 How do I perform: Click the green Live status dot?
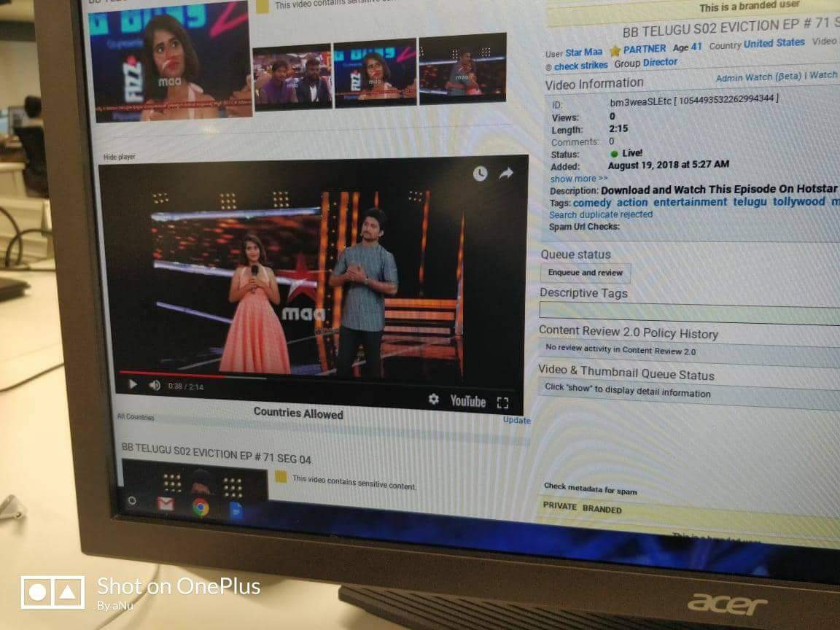614,154
